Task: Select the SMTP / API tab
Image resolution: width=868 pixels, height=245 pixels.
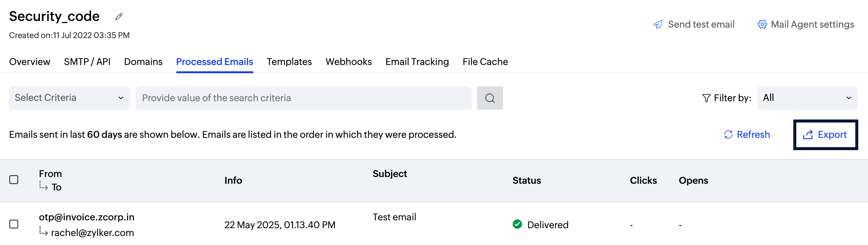Action: pyautogui.click(x=87, y=62)
